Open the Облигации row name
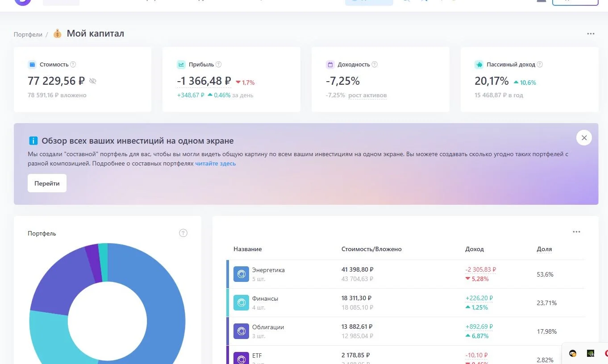This screenshot has width=608, height=364. 268,327
